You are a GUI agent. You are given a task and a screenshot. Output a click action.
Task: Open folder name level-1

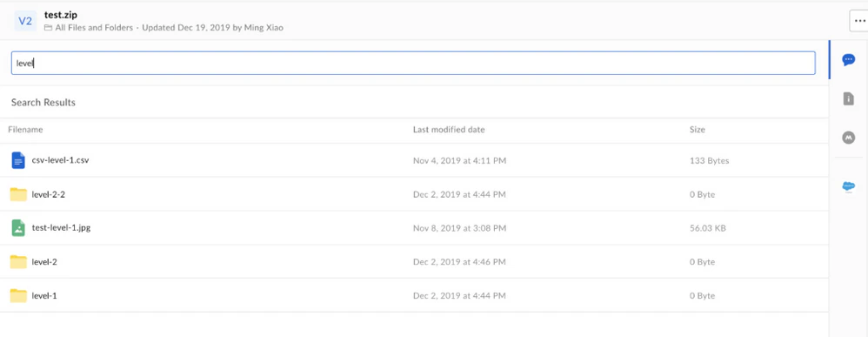click(44, 295)
